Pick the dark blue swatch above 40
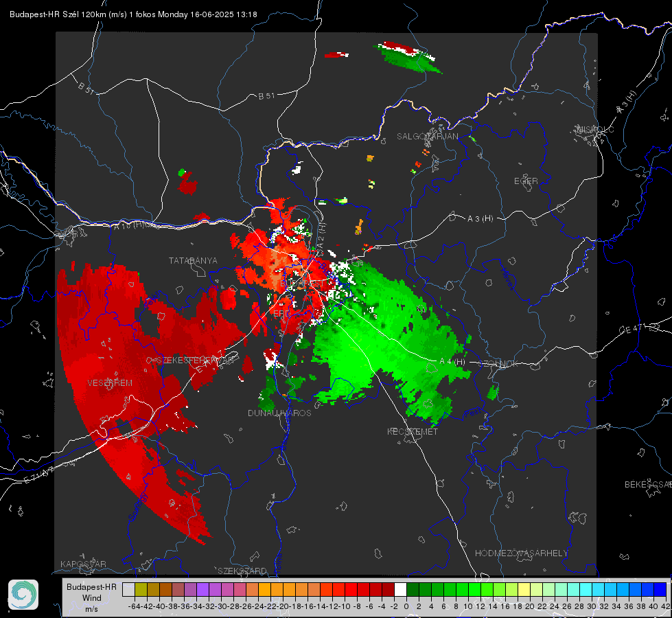The width and height of the screenshot is (672, 618). pos(660,589)
